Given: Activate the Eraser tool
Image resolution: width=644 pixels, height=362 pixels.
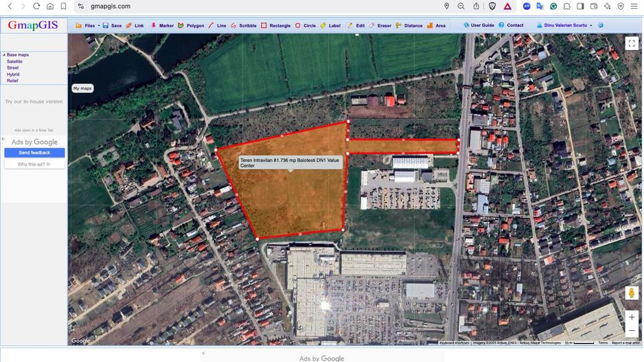Looking at the screenshot, I should click(x=380, y=25).
